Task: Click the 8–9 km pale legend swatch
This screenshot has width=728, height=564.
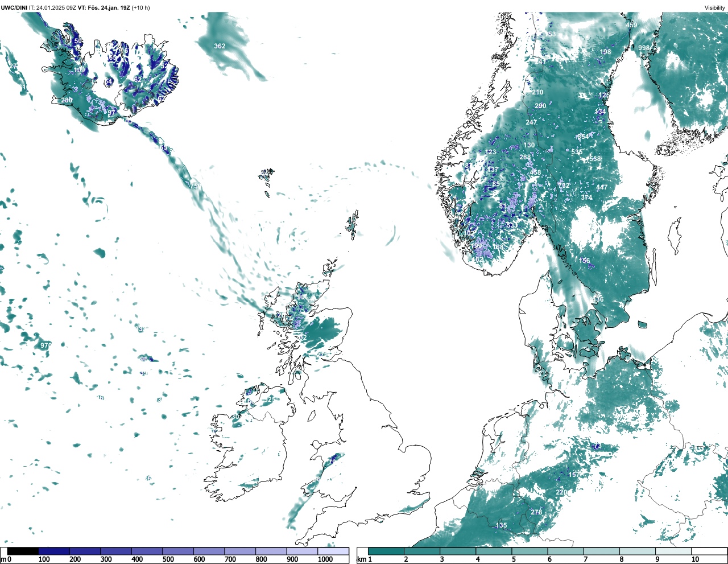Action: click(x=638, y=551)
